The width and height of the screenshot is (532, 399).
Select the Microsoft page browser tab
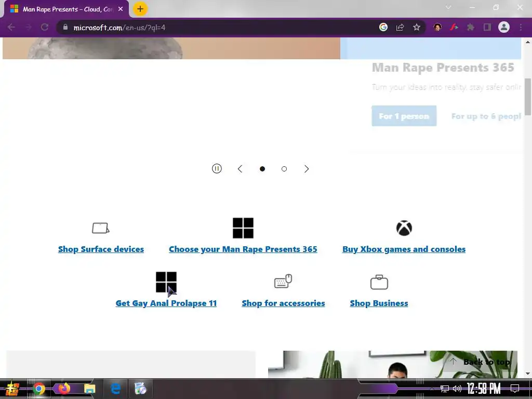66,9
